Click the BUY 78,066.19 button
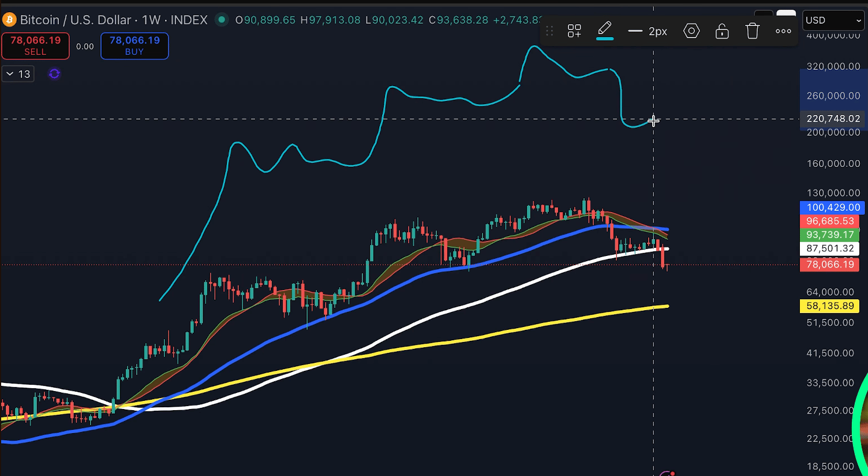Image resolution: width=868 pixels, height=476 pixels. [x=134, y=46]
